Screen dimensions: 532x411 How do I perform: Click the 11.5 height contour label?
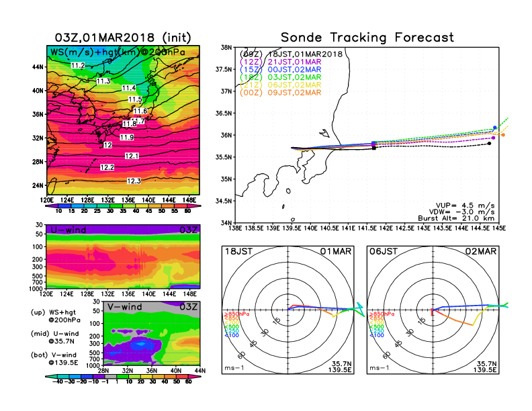[135, 99]
